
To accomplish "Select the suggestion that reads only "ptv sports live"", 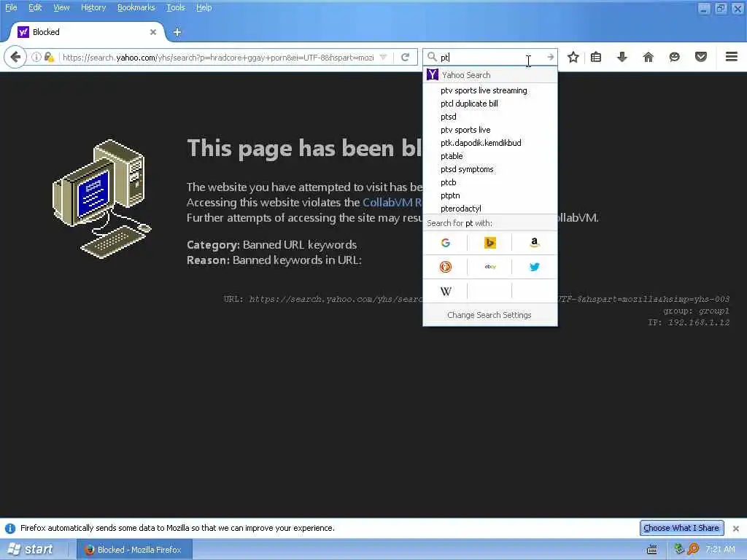I will [489, 130].
